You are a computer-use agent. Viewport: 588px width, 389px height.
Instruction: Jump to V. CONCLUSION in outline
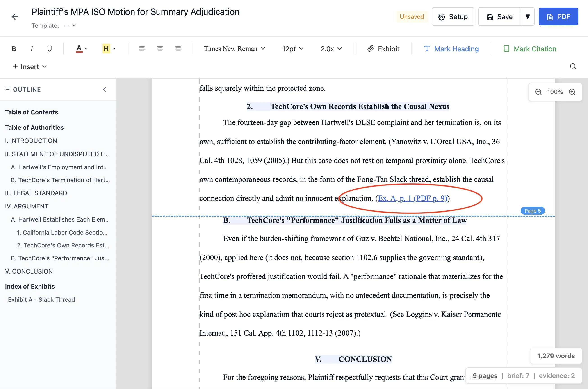point(29,271)
